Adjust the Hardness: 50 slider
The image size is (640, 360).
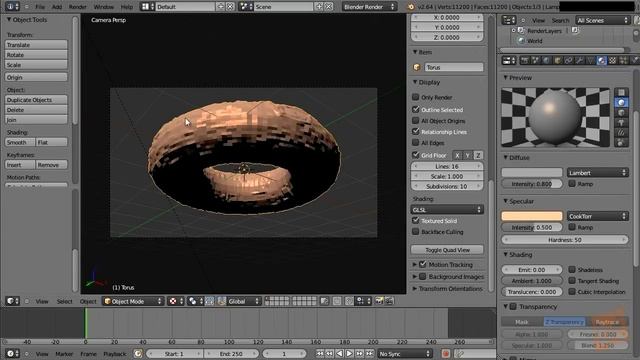pos(565,240)
